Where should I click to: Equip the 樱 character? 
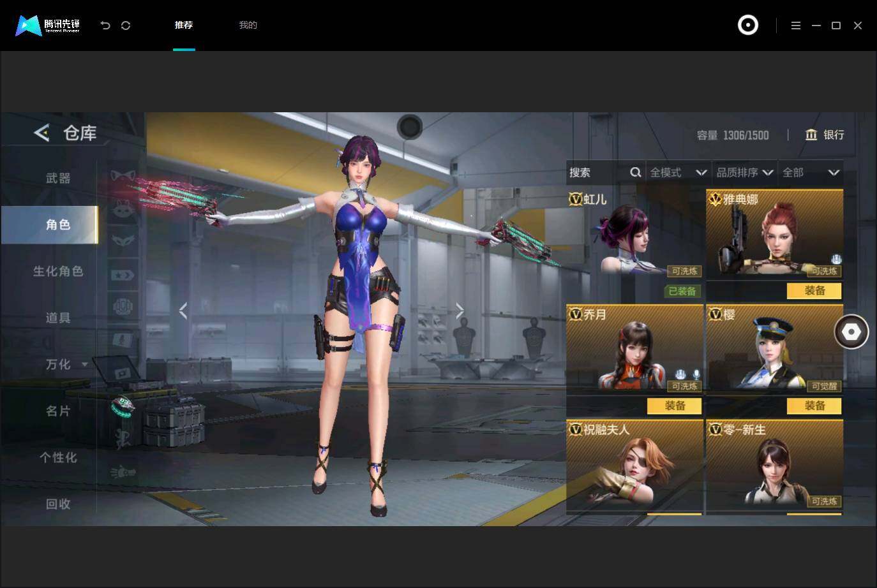(814, 406)
